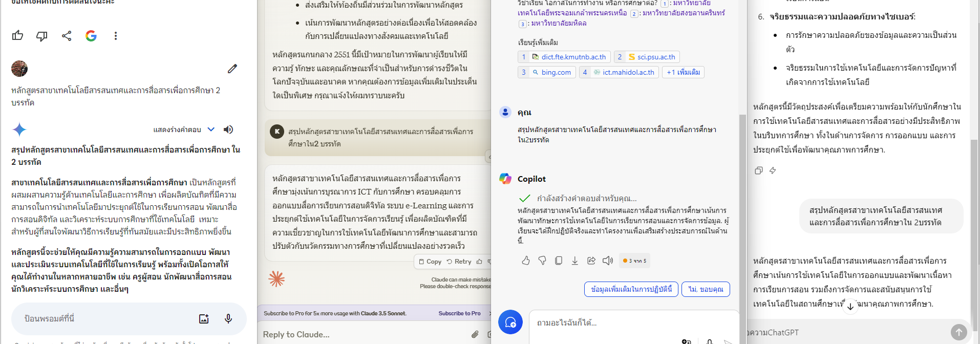Click the Google search check icon
The height and width of the screenshot is (344, 980).
click(x=91, y=36)
